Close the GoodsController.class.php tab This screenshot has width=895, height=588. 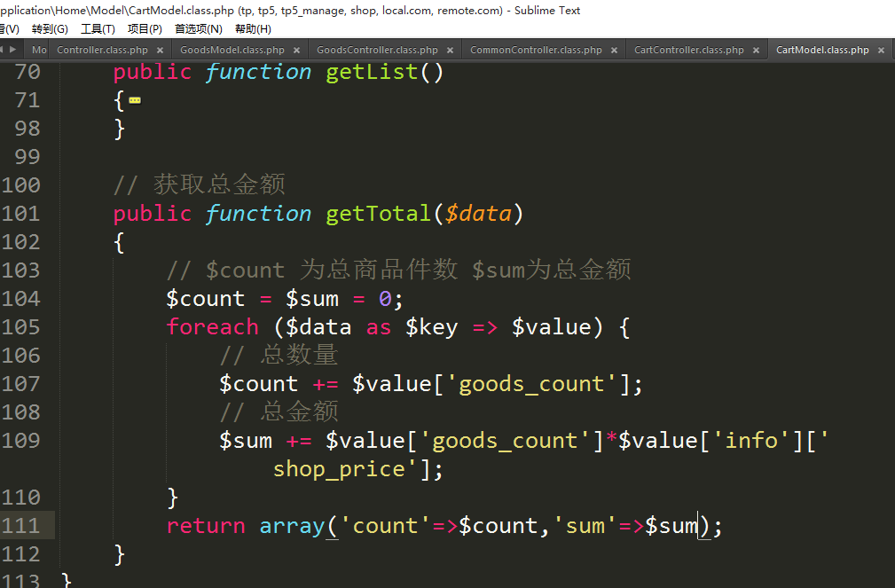[x=451, y=51]
